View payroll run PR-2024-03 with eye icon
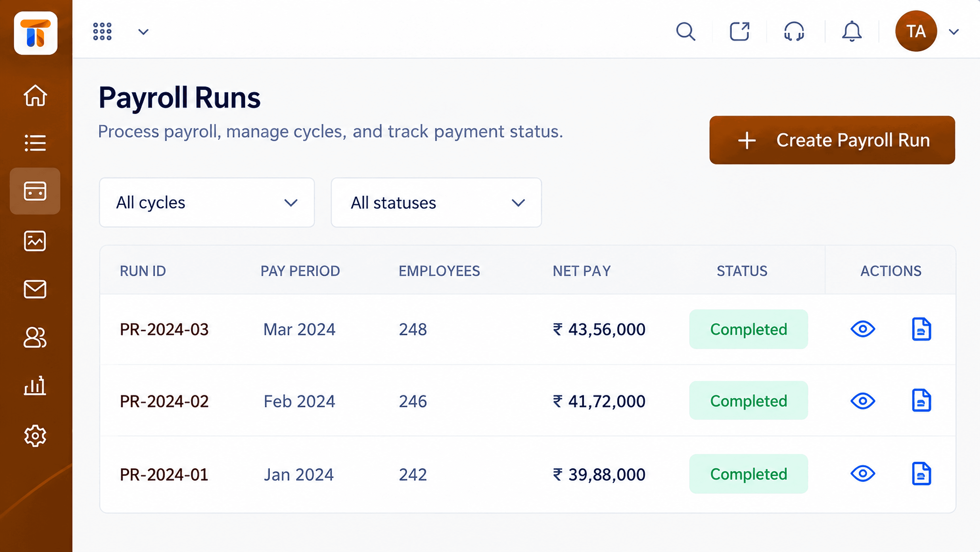The image size is (980, 552). tap(863, 329)
